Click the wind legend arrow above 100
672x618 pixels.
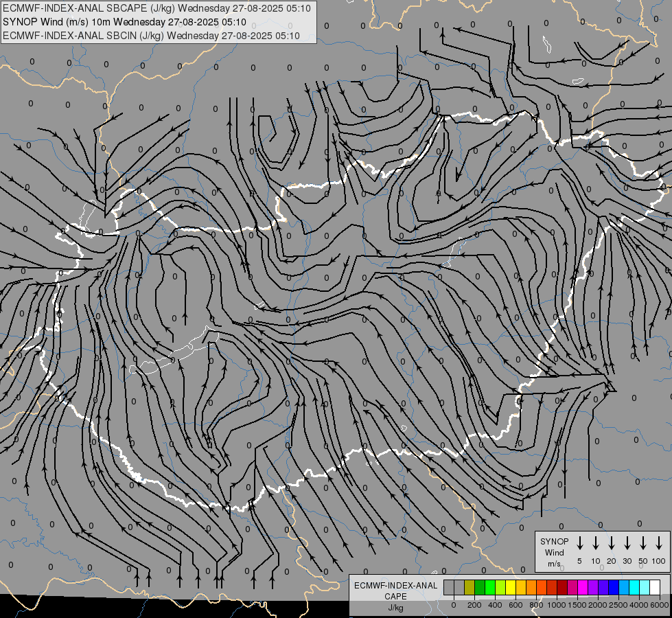pos(659,543)
